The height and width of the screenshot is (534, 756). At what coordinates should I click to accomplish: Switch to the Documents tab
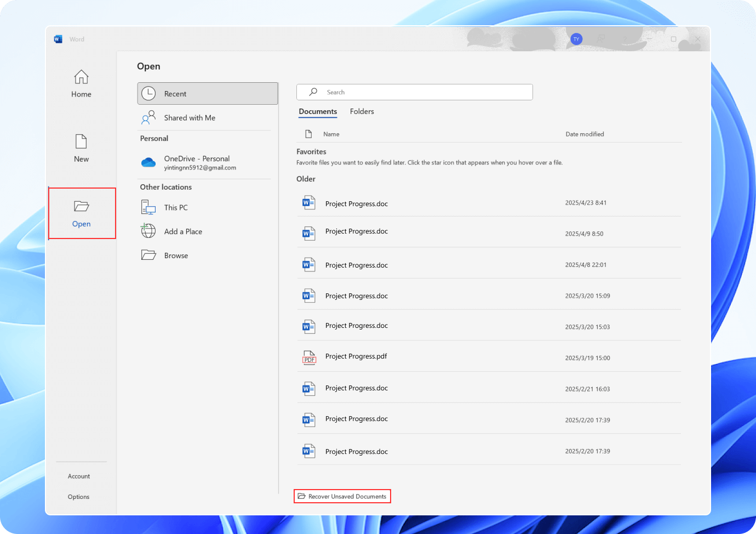click(318, 111)
